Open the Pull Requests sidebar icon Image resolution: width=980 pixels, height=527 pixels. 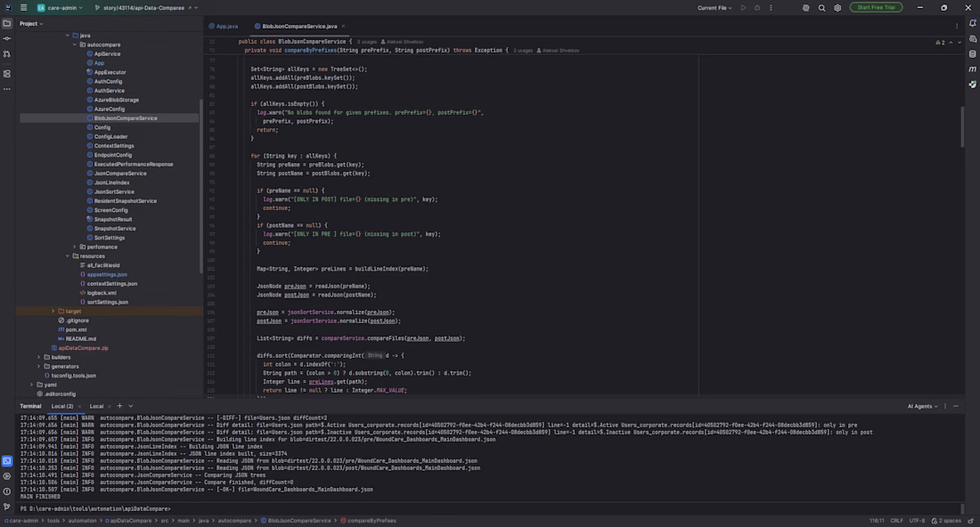(7, 54)
